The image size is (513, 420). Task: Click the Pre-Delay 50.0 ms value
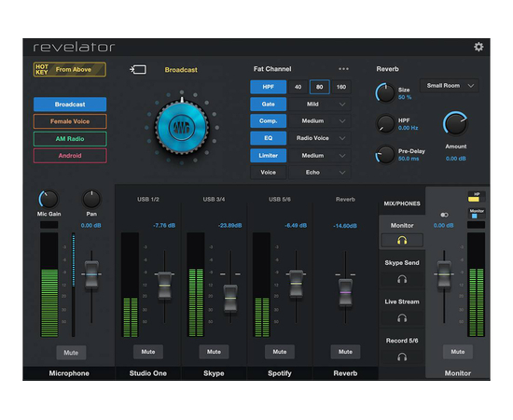click(409, 159)
